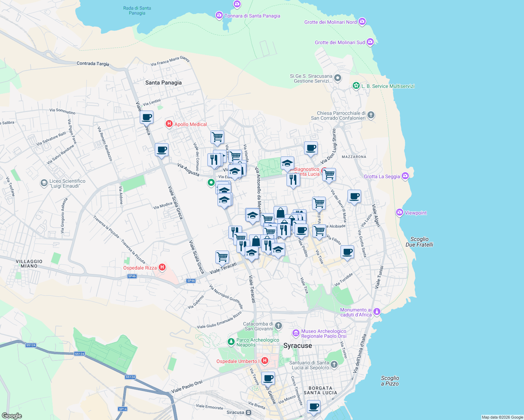
Task: Select the church marker for Chiesa Parrocchiale San Corrado
Action: [x=371, y=115]
